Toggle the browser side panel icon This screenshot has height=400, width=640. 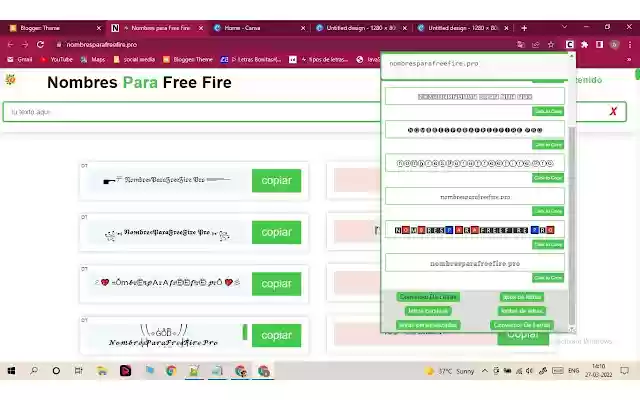click(x=599, y=44)
